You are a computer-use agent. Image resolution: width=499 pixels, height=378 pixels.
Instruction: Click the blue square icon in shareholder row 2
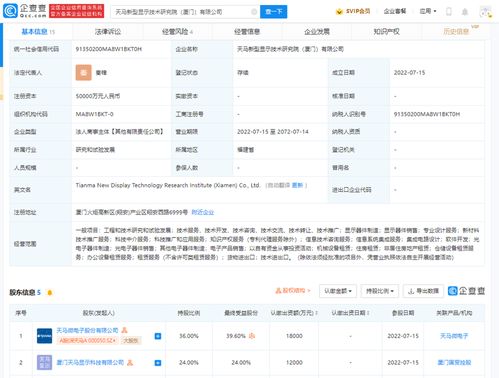(x=158, y=363)
